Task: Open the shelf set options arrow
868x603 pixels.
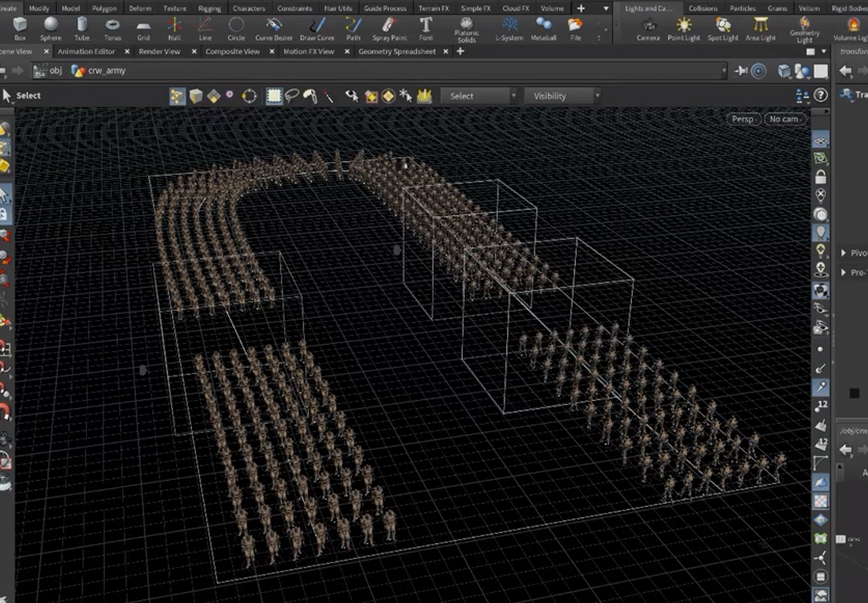Action: tap(606, 8)
